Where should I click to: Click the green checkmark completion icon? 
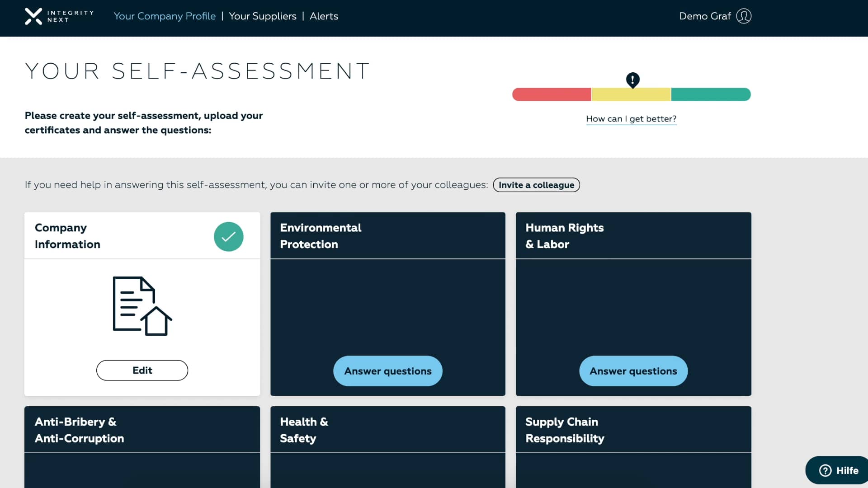228,237
